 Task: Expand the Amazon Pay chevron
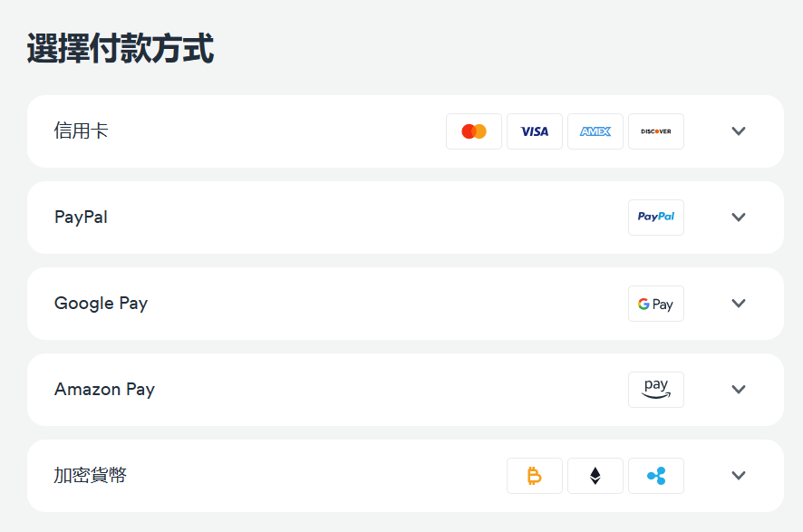pos(739,389)
